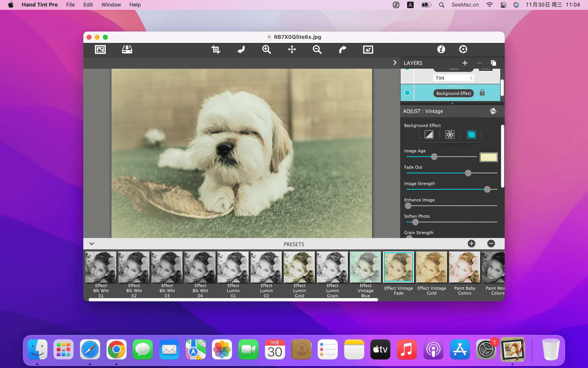
Task: Collapse the Presets panel chevron
Action: 92,244
